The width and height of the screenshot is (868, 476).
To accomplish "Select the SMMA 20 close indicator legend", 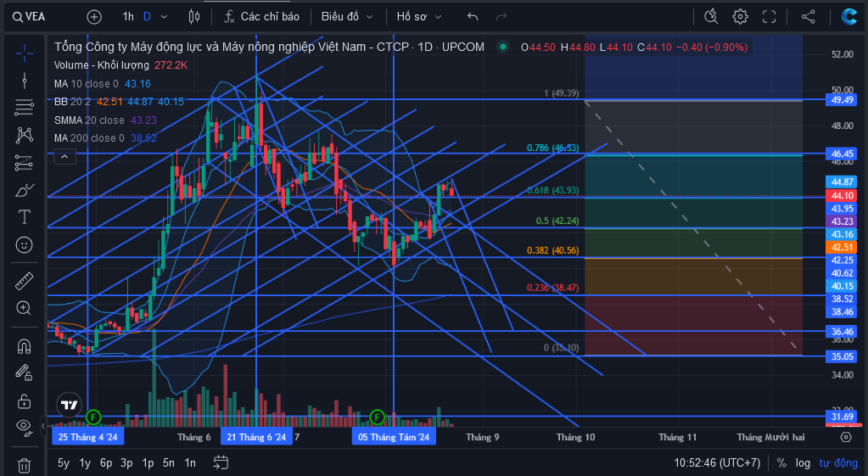I will [89, 120].
